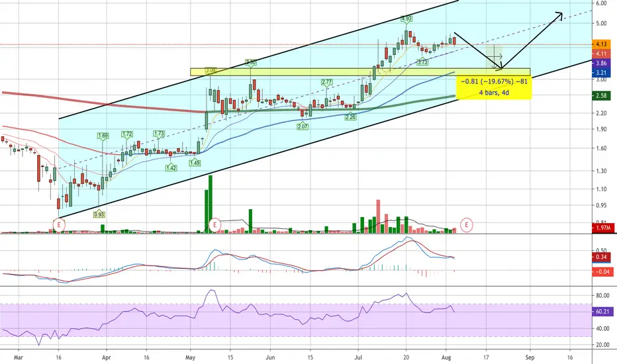Open the earnings E marker in May
Image resolution: width=617 pixels, height=364 pixels.
214,225
